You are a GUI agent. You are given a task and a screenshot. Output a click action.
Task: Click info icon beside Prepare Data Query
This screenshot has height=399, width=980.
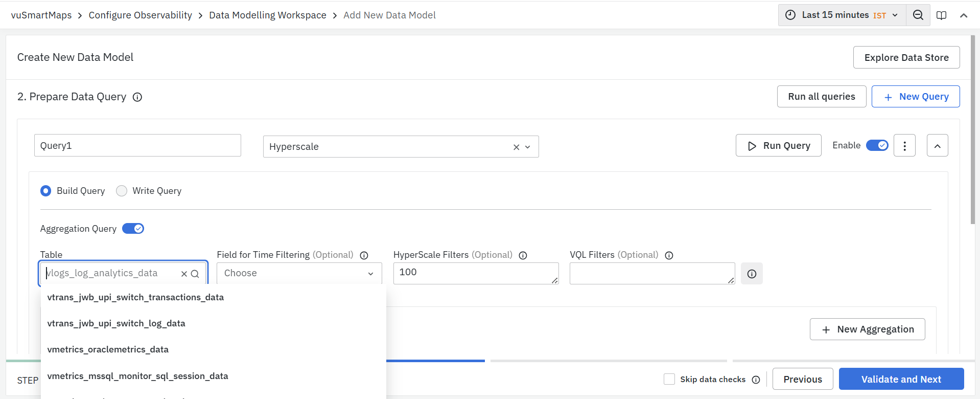click(x=137, y=97)
